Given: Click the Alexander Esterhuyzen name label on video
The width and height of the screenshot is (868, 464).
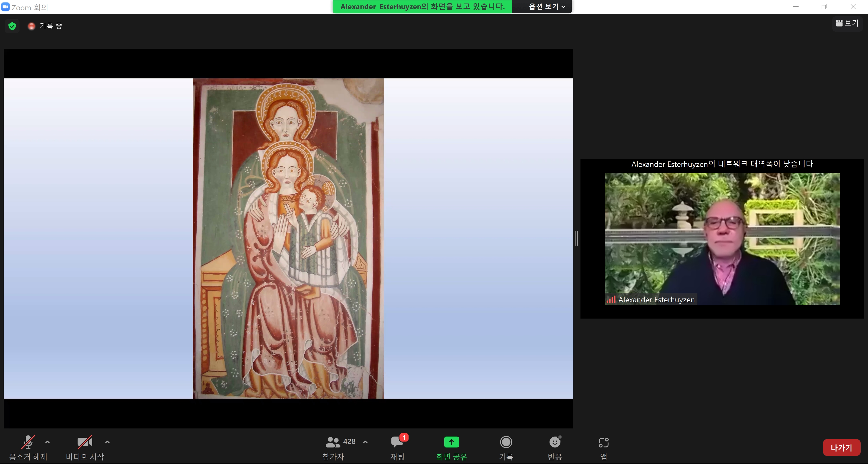Looking at the screenshot, I should click(x=656, y=300).
